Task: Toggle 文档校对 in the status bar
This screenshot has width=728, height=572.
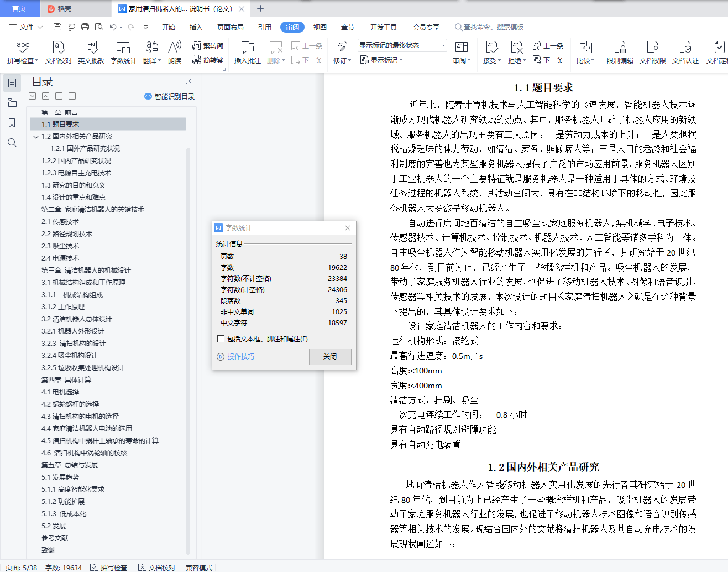Action: click(x=157, y=568)
